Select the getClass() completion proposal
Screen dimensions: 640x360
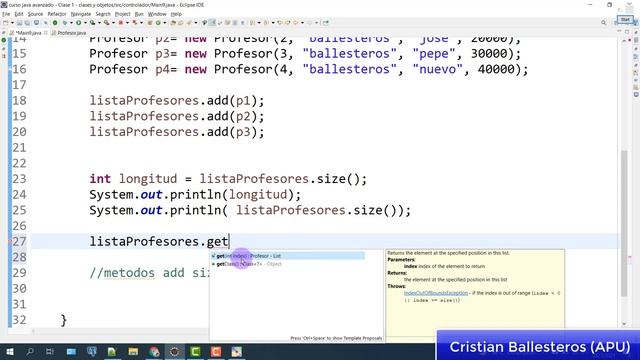[x=288, y=264]
